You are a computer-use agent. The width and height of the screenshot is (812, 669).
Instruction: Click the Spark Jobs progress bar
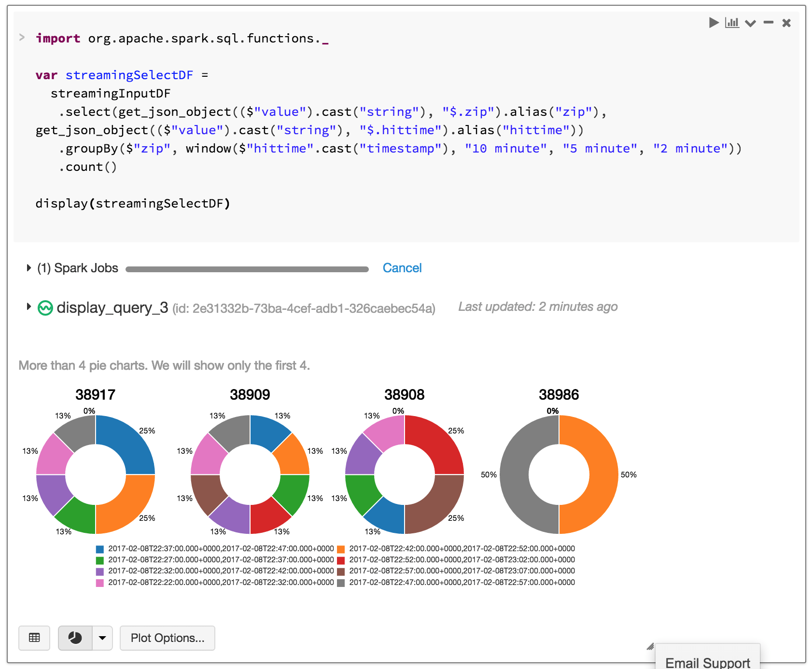247,269
